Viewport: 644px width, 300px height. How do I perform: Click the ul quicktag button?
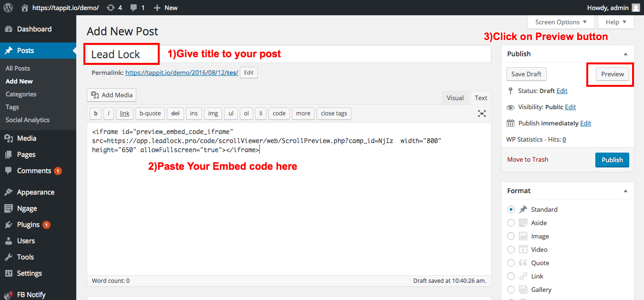(x=231, y=114)
